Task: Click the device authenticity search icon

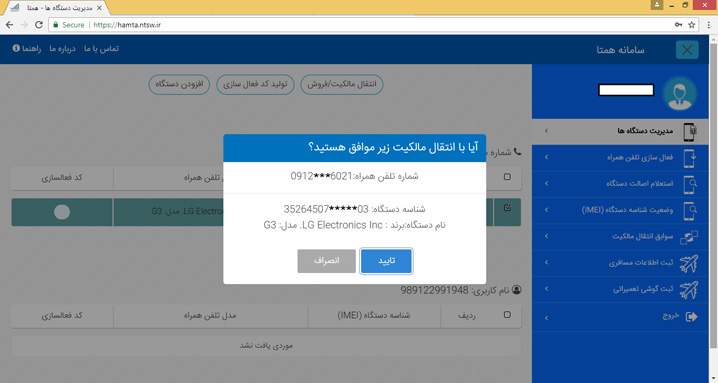Action: [x=690, y=184]
